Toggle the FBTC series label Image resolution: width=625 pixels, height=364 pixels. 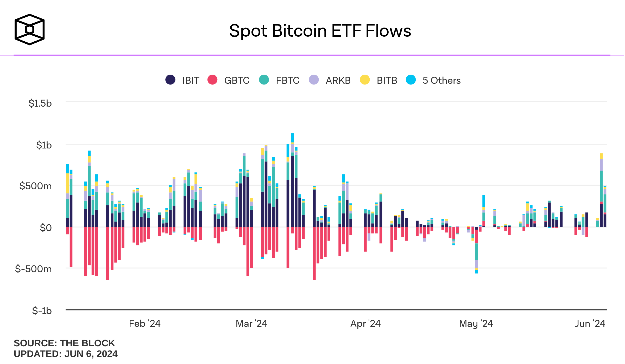[288, 81]
